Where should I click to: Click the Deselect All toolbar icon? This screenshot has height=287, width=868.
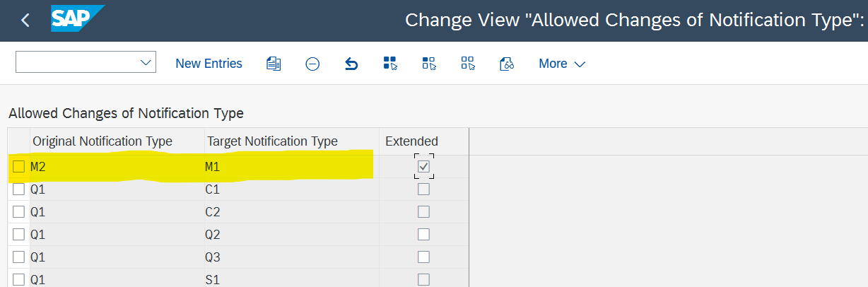(x=468, y=64)
